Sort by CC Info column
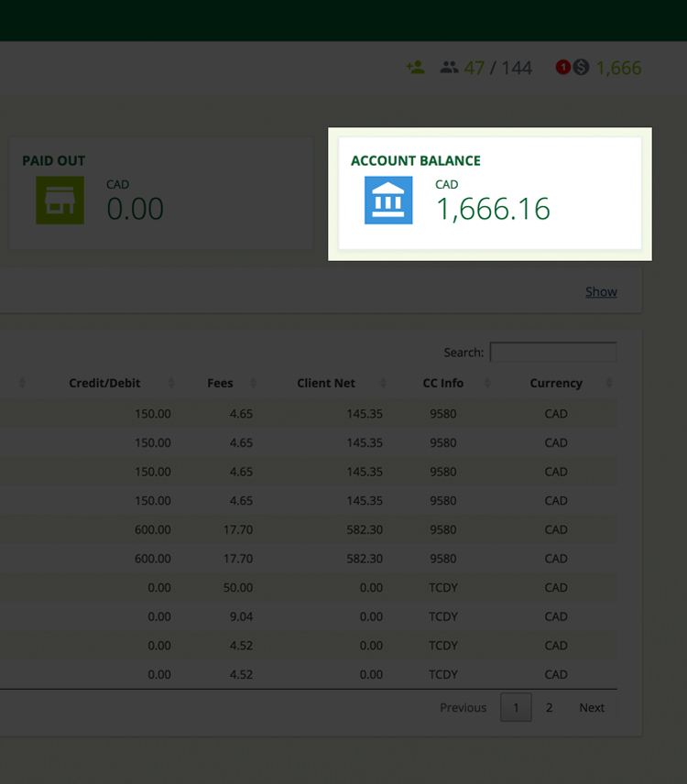The width and height of the screenshot is (687, 784). [x=443, y=383]
